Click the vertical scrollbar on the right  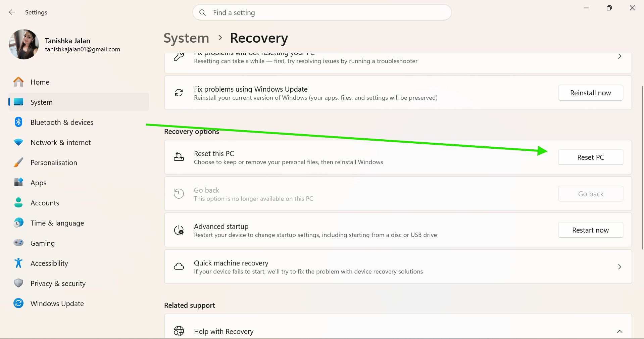coord(642,167)
